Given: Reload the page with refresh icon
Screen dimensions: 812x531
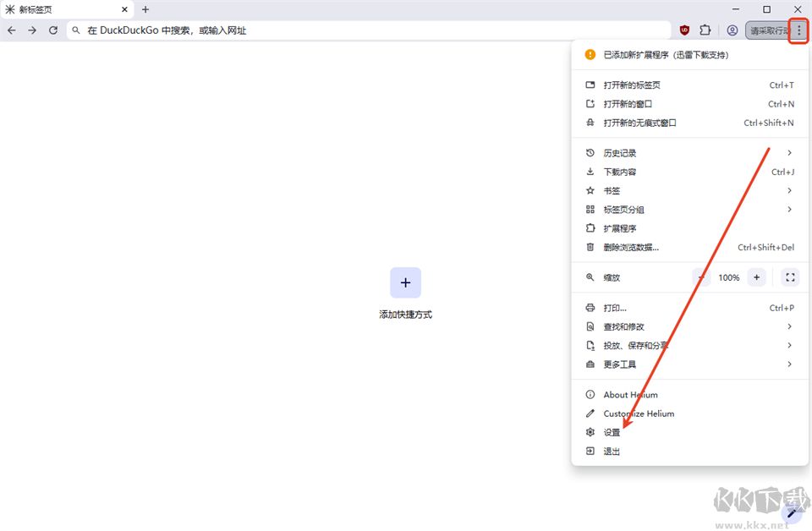Looking at the screenshot, I should click(53, 30).
